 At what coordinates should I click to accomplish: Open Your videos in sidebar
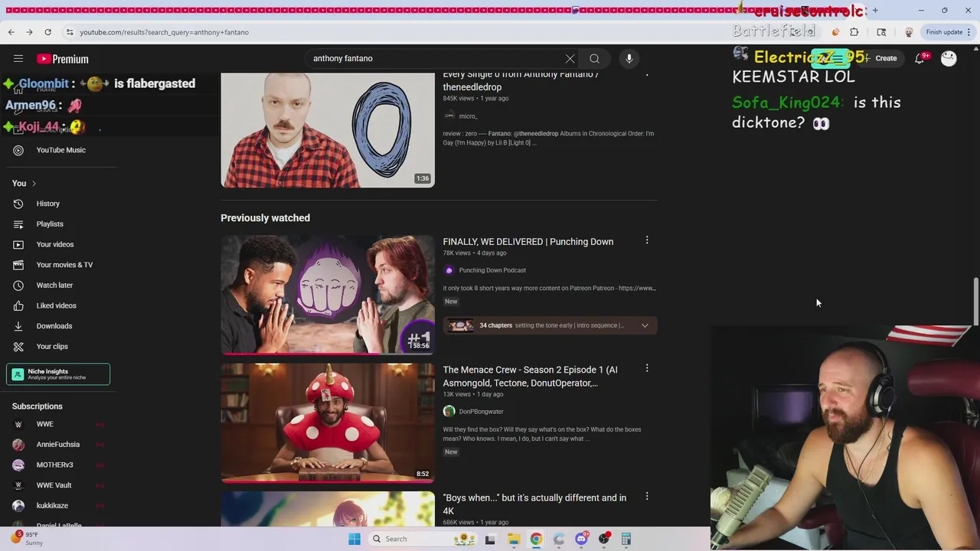(x=55, y=244)
